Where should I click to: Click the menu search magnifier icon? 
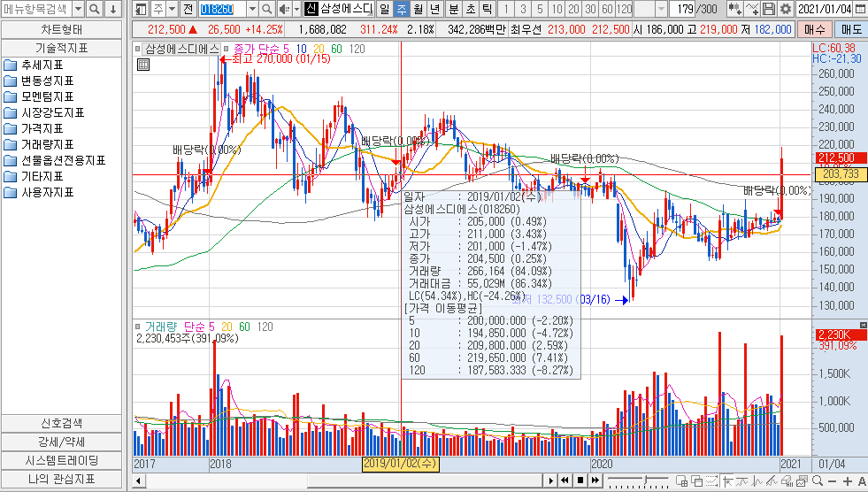pyautogui.click(x=95, y=9)
